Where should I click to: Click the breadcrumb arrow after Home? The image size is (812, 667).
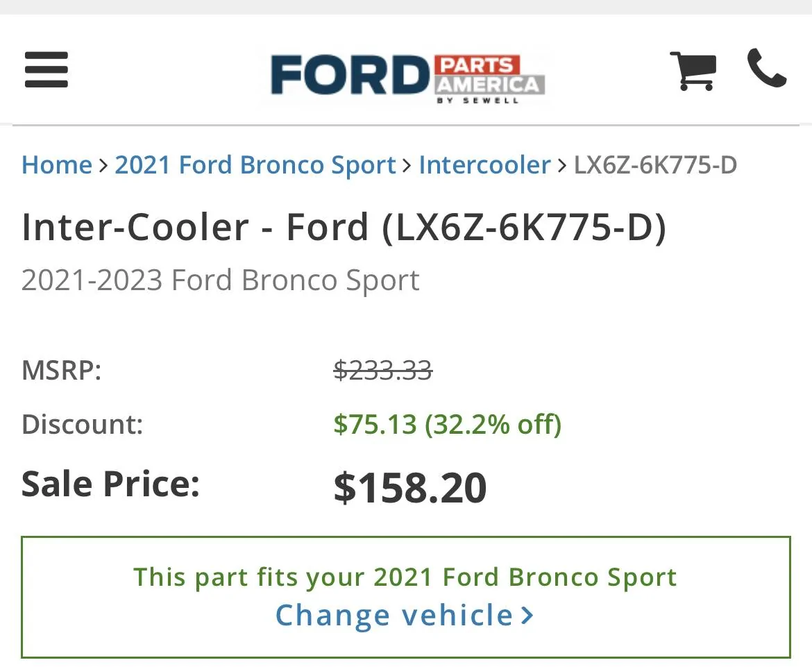(x=103, y=165)
